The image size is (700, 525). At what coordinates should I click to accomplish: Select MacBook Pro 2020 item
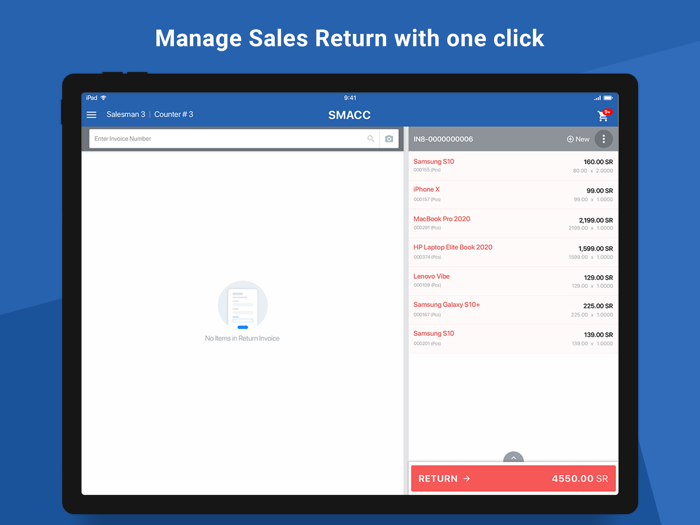pyautogui.click(x=513, y=223)
